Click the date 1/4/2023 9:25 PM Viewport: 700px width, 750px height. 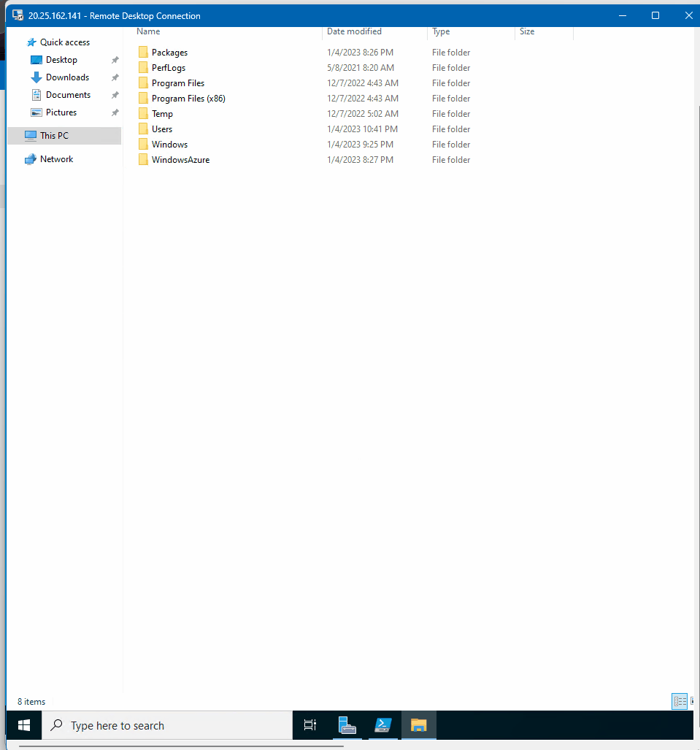pos(360,144)
